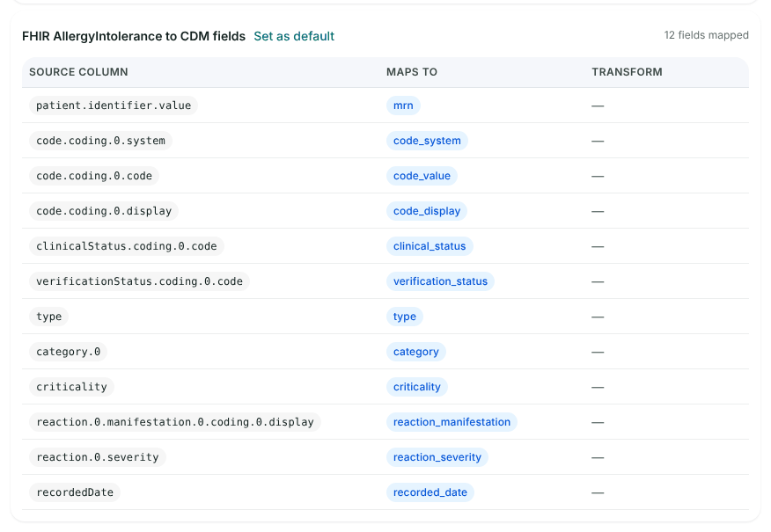Click the code_value mapped field tag
The height and width of the screenshot is (532, 771).
[422, 176]
